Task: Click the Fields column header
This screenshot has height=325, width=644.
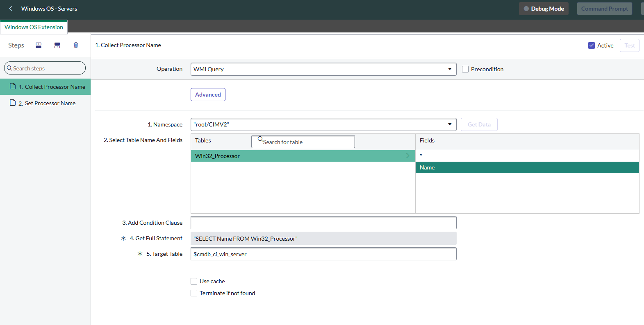Action: (427, 140)
